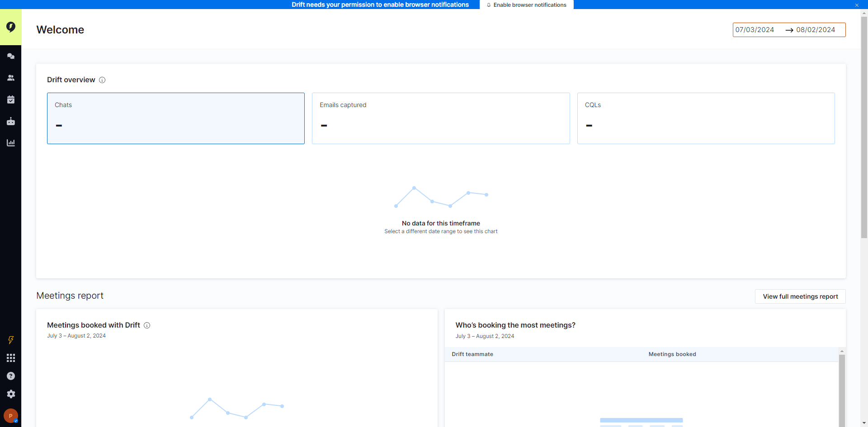
Task: Click the Drift overview heading
Action: click(x=71, y=80)
